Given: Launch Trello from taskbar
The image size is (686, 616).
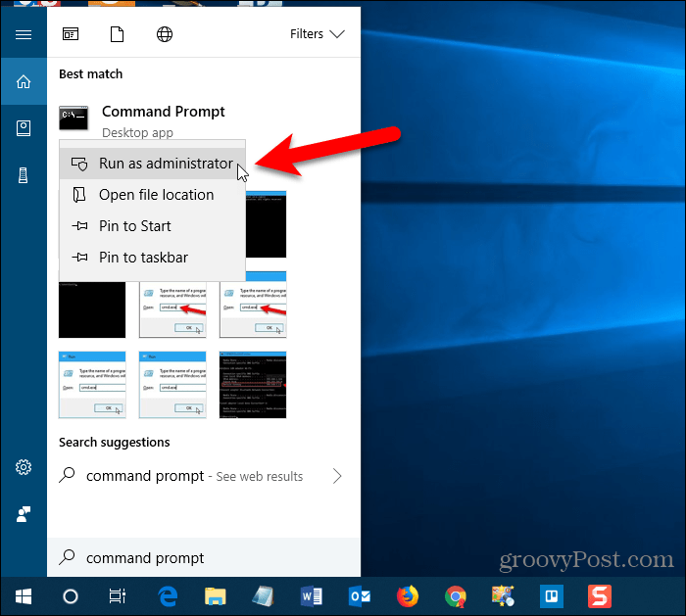Looking at the screenshot, I should [x=551, y=596].
